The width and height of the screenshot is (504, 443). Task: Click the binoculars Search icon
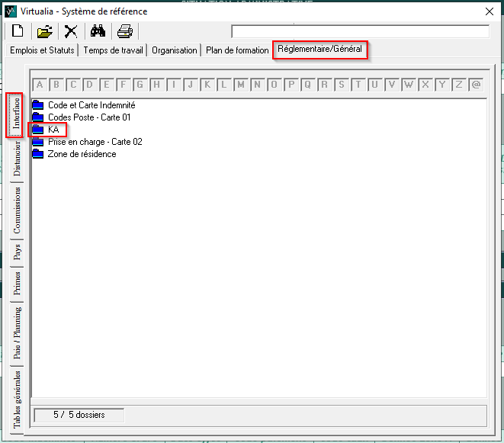[x=98, y=31]
